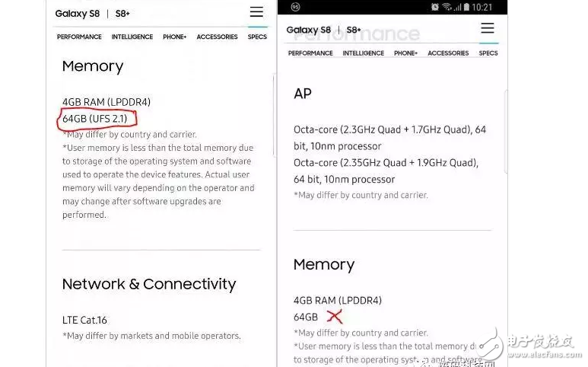This screenshot has width=588, height=367.
Task: Tap the battery icon in the status bar
Action: click(466, 8)
